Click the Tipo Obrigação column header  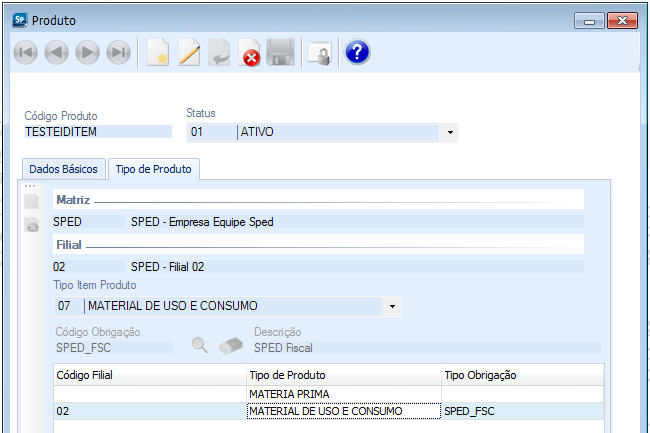tap(522, 375)
